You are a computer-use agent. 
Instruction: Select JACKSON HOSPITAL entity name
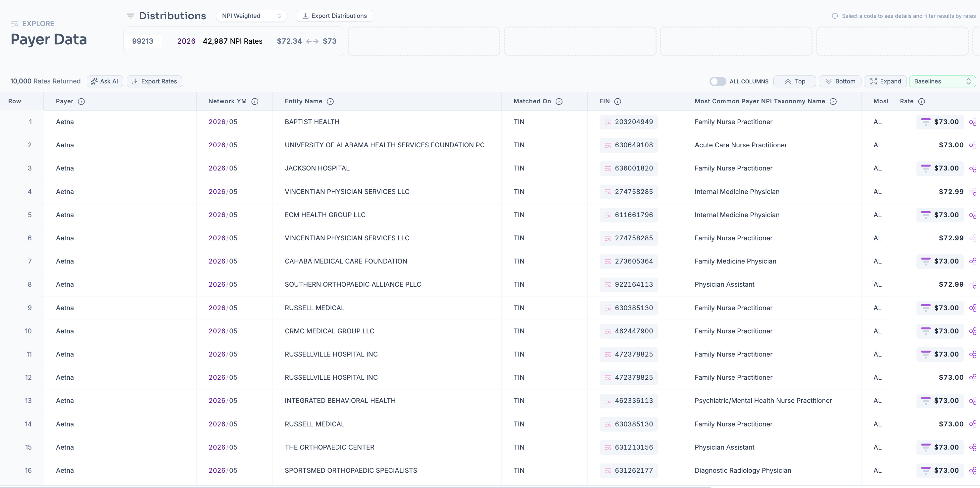point(317,169)
